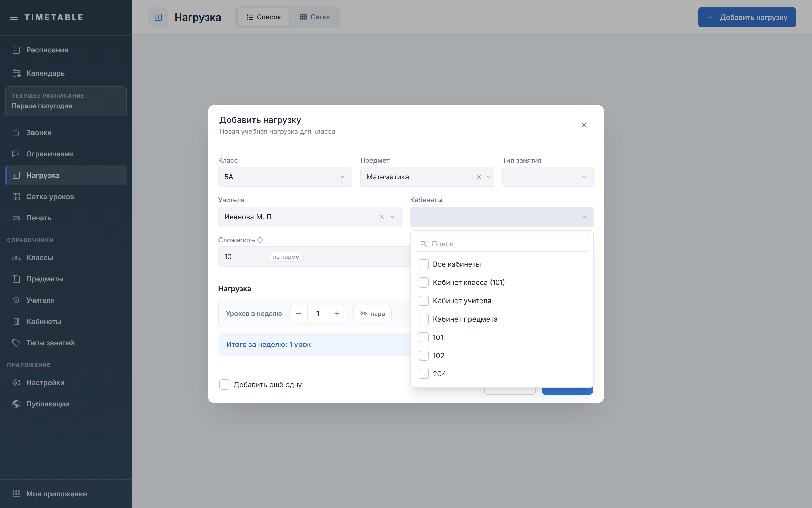Click the Звонки bell icon
Image resolution: width=812 pixels, height=508 pixels.
[x=16, y=133]
